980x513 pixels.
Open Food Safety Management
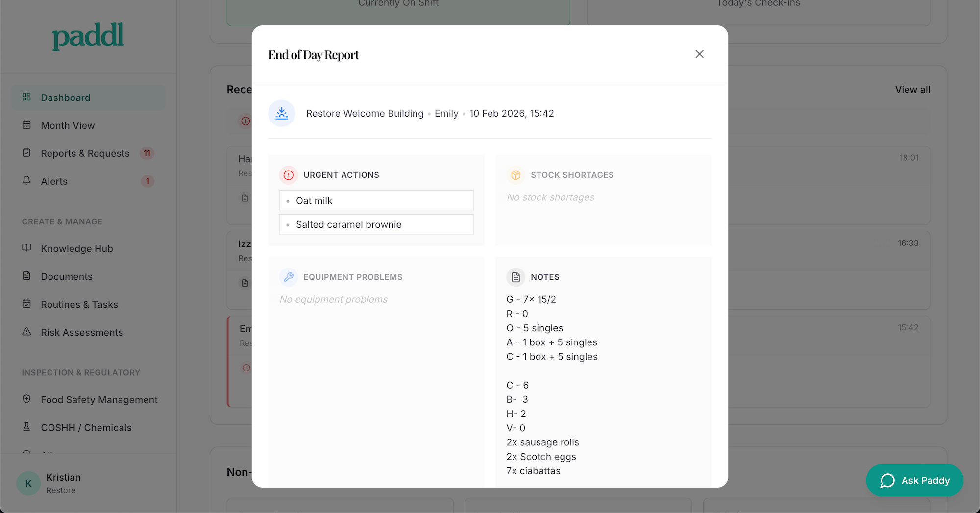tap(99, 400)
